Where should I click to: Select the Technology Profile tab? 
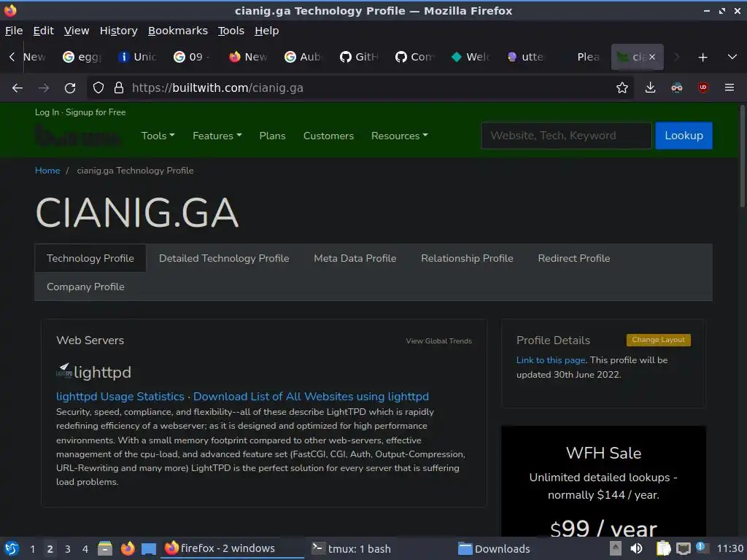click(x=90, y=258)
